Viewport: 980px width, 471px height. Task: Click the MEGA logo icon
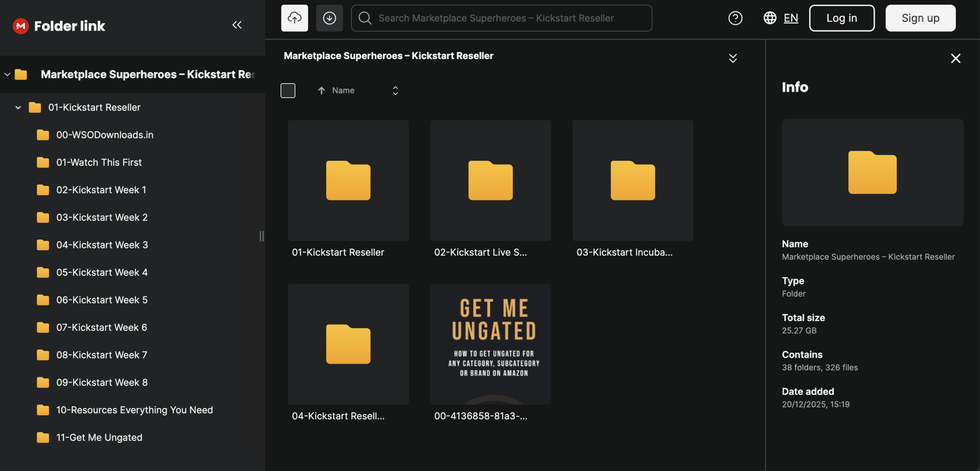(21, 26)
